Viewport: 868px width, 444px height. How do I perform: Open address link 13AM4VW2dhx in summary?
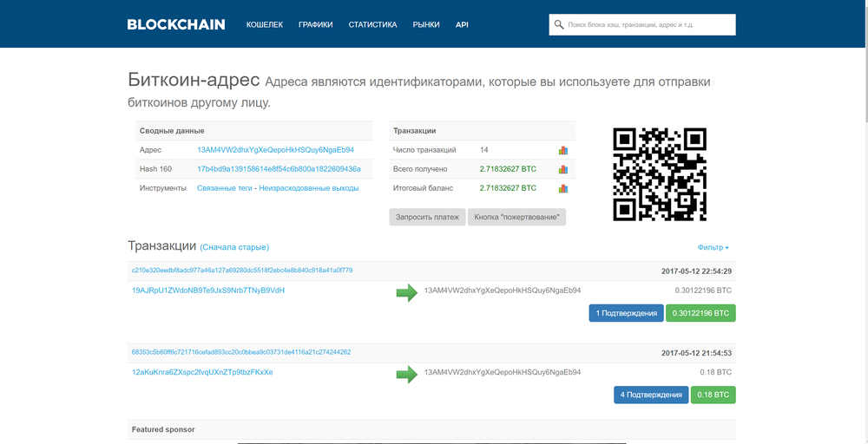[276, 150]
